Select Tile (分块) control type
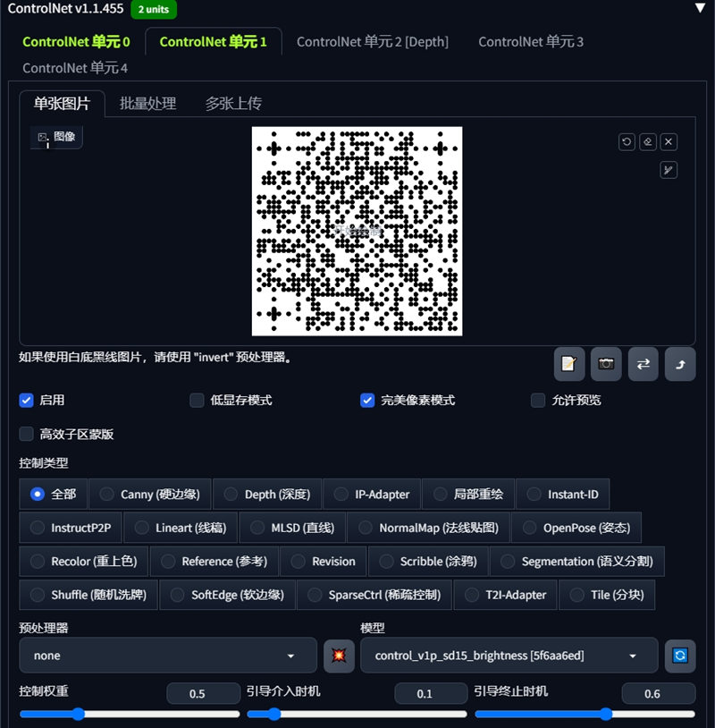Screen dimensions: 715x728 click(x=607, y=595)
